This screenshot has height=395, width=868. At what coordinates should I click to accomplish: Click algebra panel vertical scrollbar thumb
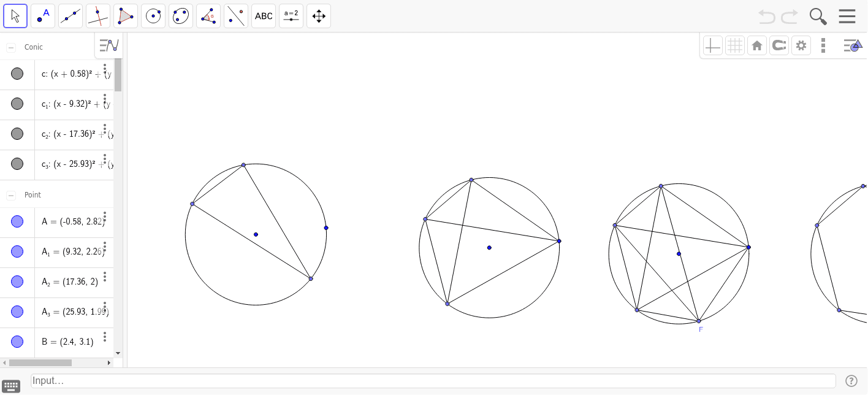tap(118, 75)
